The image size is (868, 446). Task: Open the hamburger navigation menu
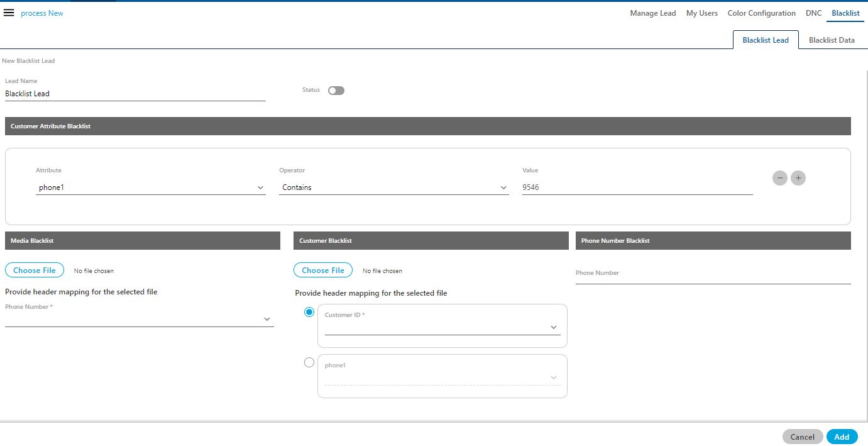[9, 13]
